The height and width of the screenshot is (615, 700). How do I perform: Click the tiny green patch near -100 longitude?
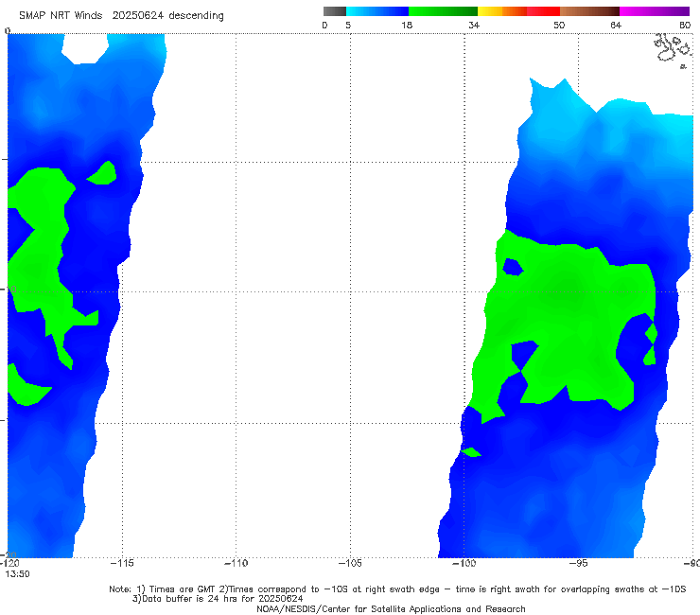pos(471,452)
